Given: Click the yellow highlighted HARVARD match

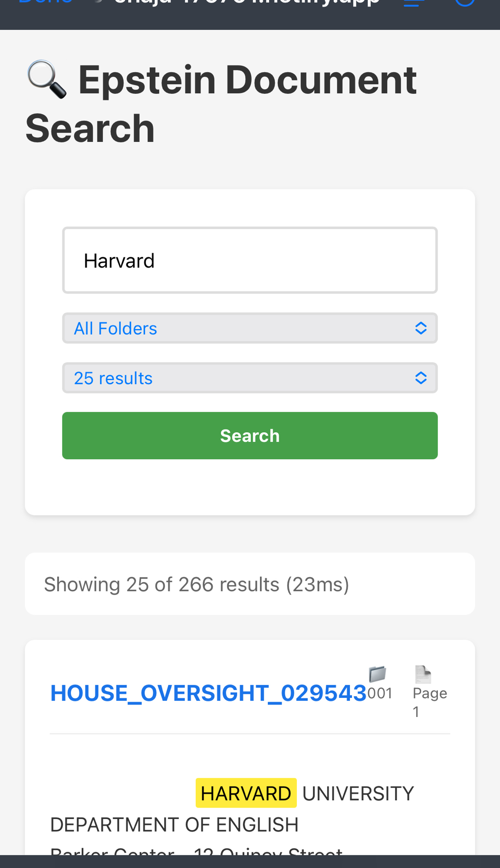Looking at the screenshot, I should [x=246, y=793].
